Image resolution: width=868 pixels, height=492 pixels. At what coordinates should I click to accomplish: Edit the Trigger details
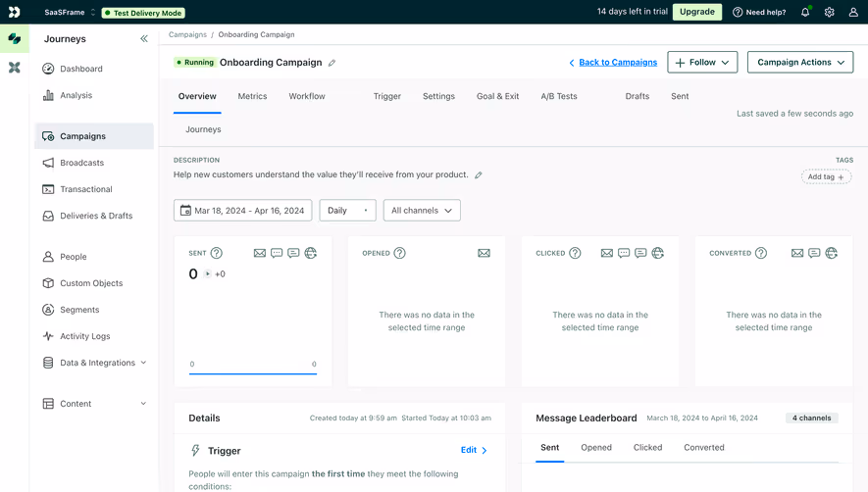(x=474, y=450)
